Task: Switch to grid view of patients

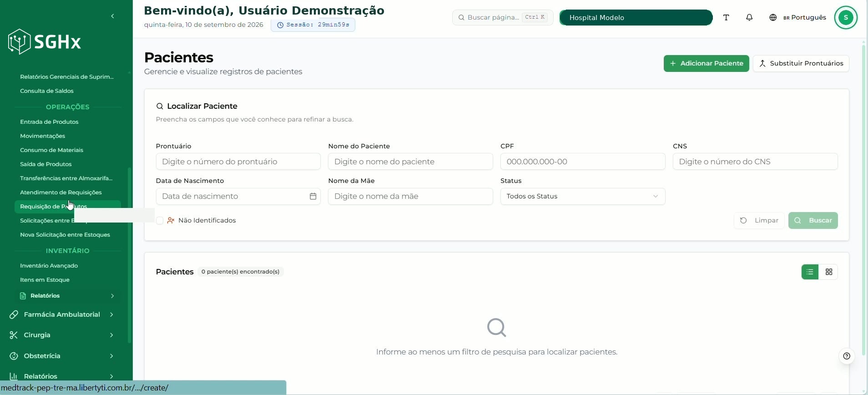Action: 829,272
